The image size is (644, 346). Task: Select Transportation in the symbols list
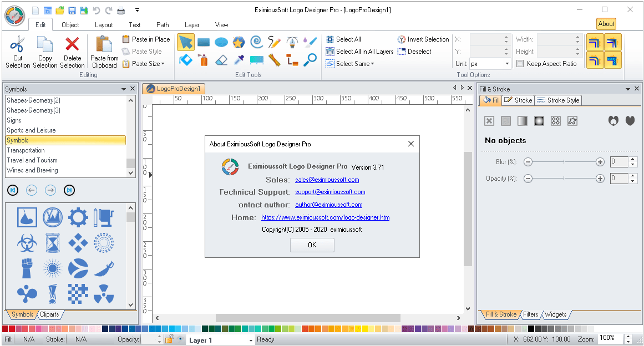coord(65,150)
